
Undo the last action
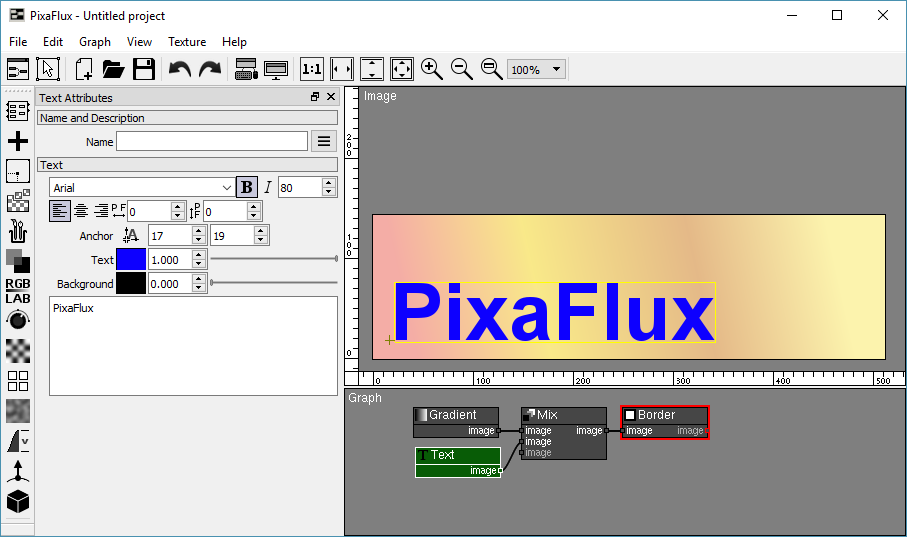(x=179, y=69)
